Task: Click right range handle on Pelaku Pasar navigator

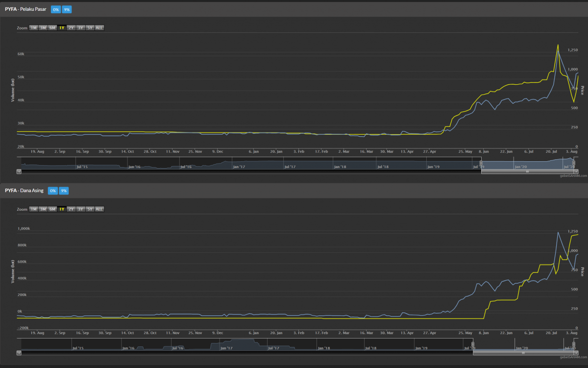Action: pos(574,163)
